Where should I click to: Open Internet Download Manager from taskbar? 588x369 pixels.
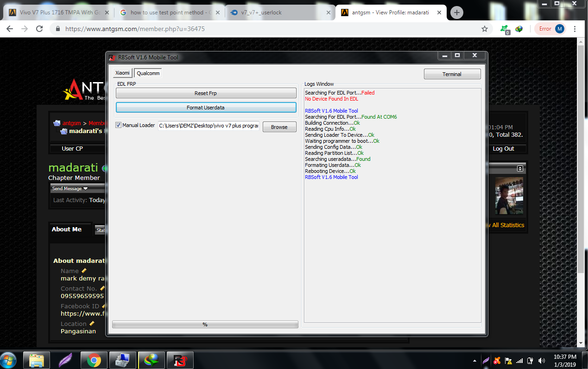(x=151, y=360)
